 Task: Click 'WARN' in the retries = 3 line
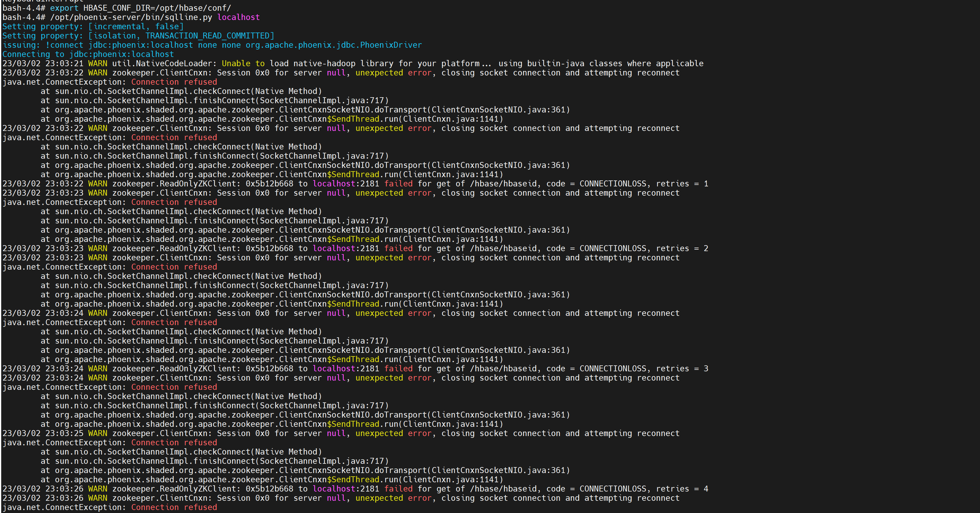click(x=98, y=369)
